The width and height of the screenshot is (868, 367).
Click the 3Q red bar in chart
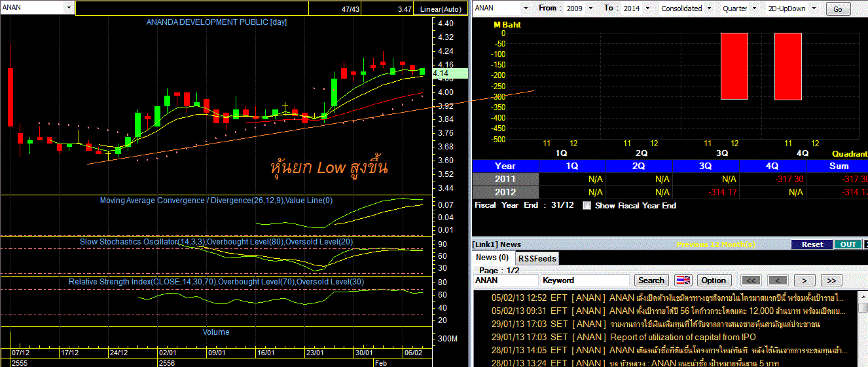click(x=734, y=66)
